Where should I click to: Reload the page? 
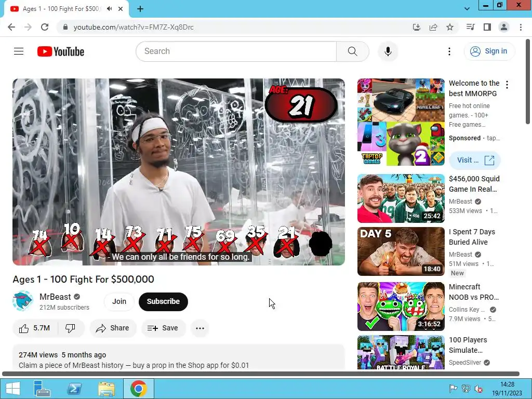(45, 27)
